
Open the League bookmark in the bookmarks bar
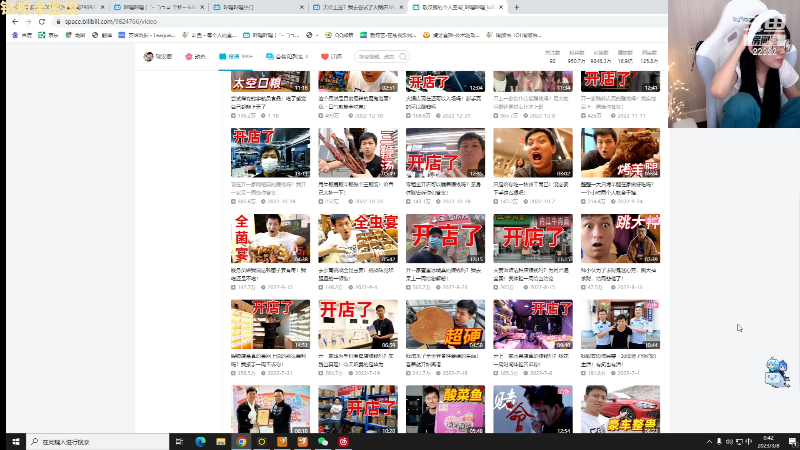pos(147,35)
